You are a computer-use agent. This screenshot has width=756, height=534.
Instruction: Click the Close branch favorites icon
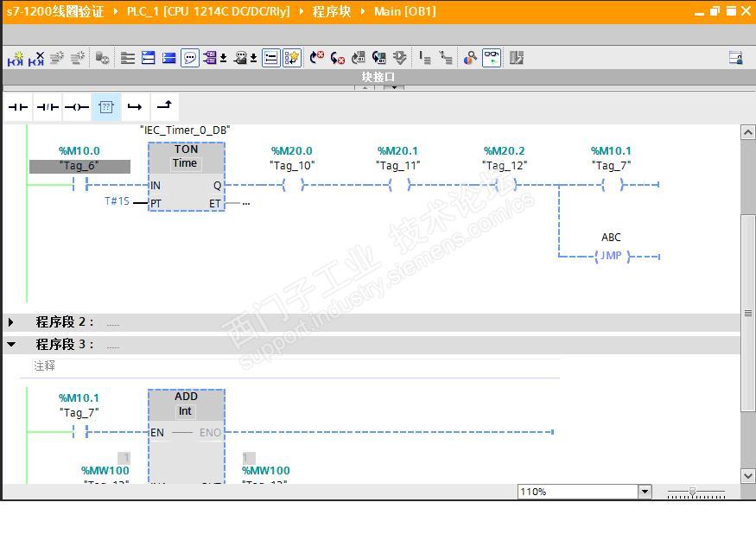point(164,105)
